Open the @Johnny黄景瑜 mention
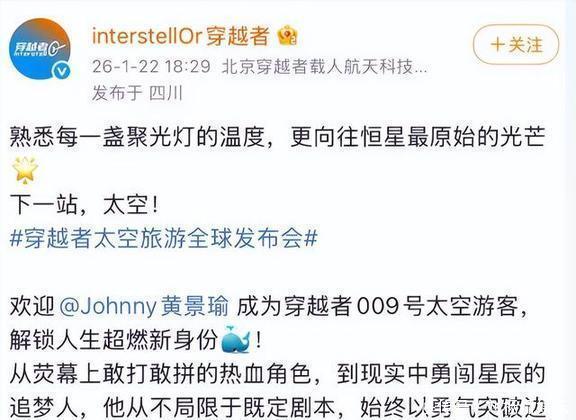The height and width of the screenshot is (420, 576). 144,307
